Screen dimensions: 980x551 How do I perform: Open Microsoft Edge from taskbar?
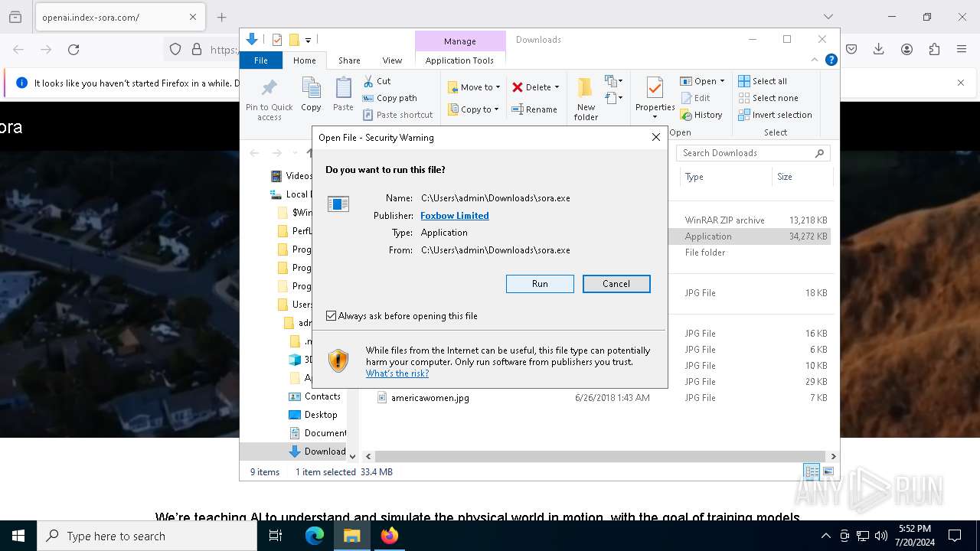[x=315, y=536]
